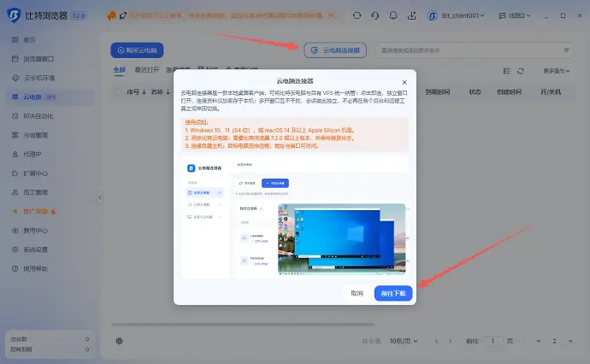Click the rocket icon in announcement bar
The image size is (590, 364).
(x=122, y=15)
